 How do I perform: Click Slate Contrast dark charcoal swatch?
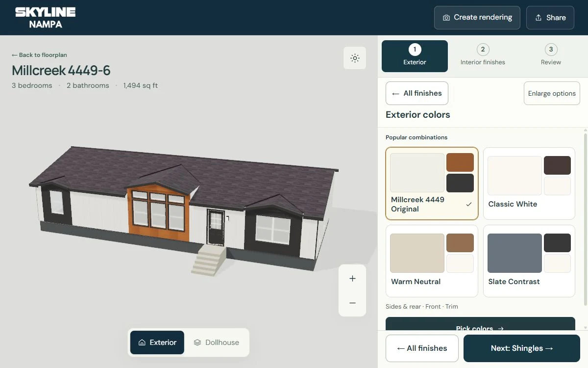tap(557, 243)
